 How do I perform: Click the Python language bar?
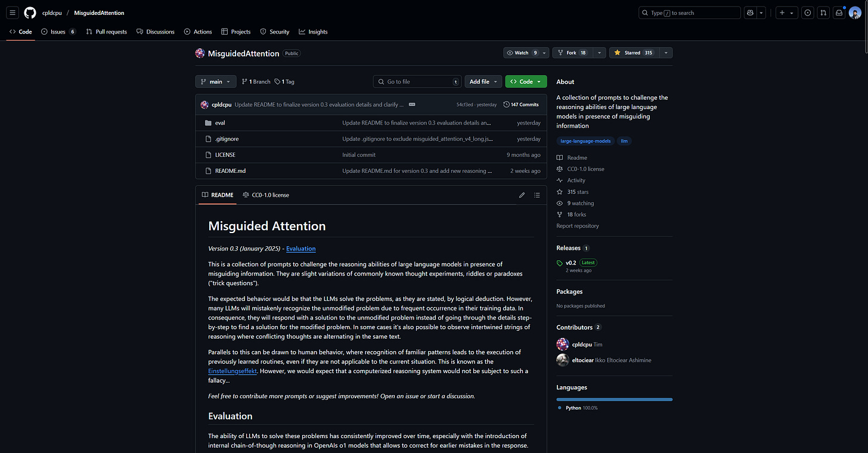pyautogui.click(x=615, y=399)
